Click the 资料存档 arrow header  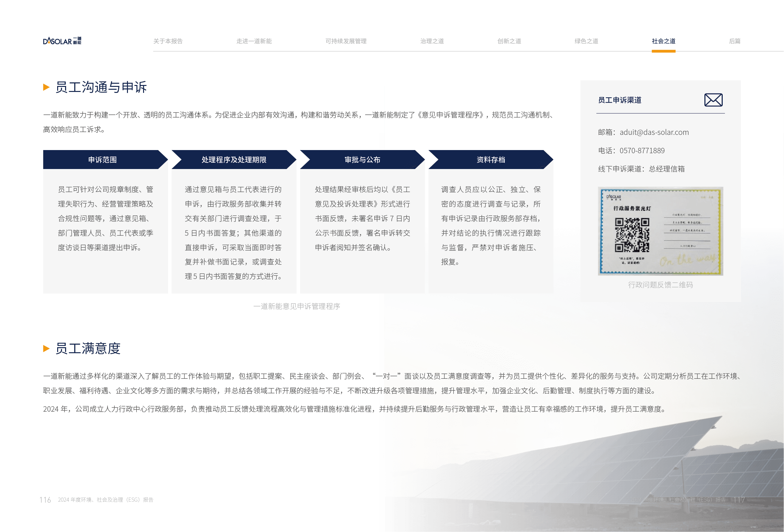tap(491, 160)
